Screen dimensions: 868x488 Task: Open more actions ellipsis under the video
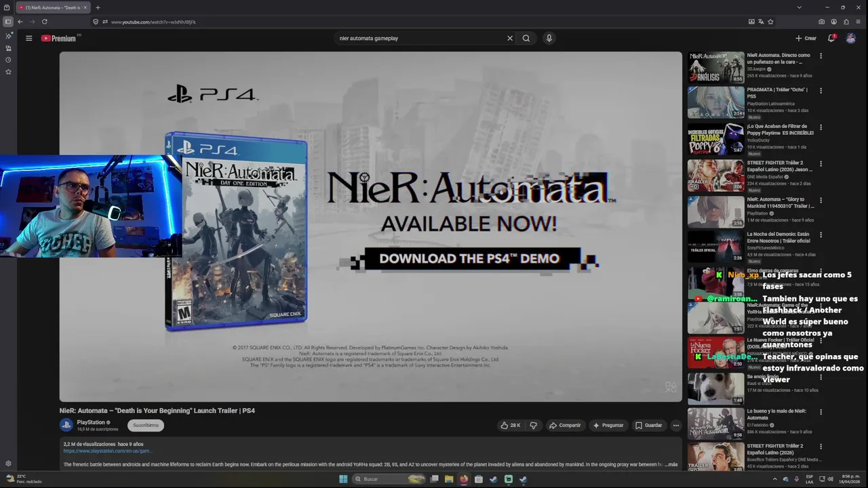click(x=675, y=425)
